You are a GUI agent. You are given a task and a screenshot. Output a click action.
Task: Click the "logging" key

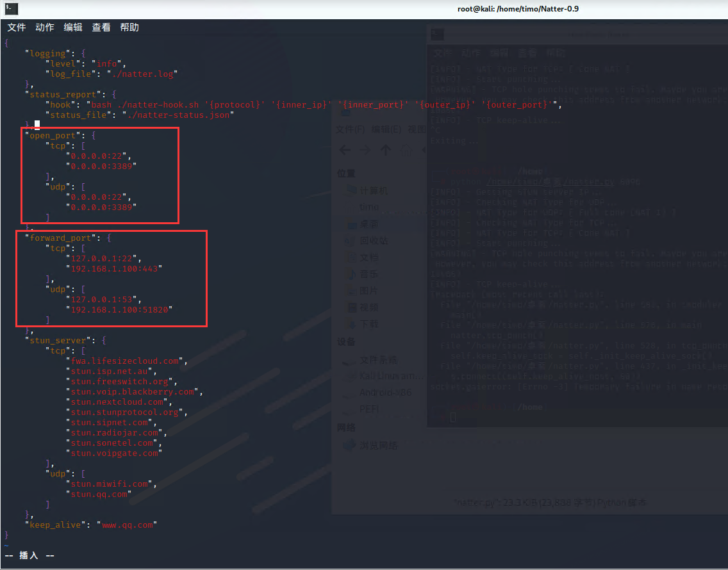(x=48, y=53)
